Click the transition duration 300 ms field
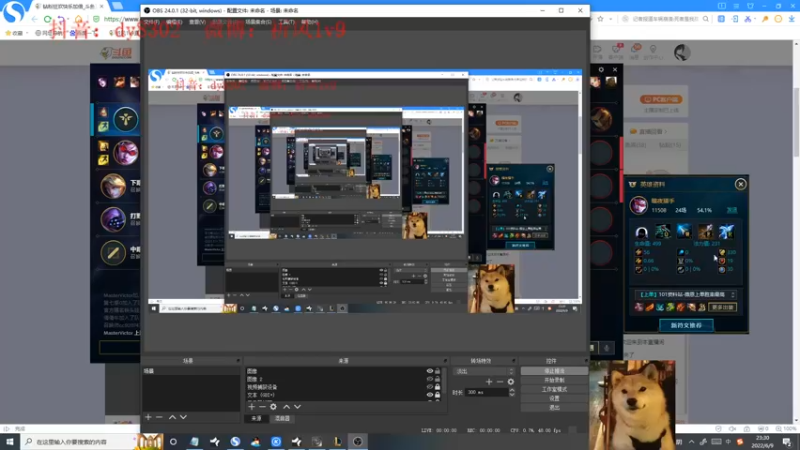Viewport: 800px width, 450px height. [487, 392]
